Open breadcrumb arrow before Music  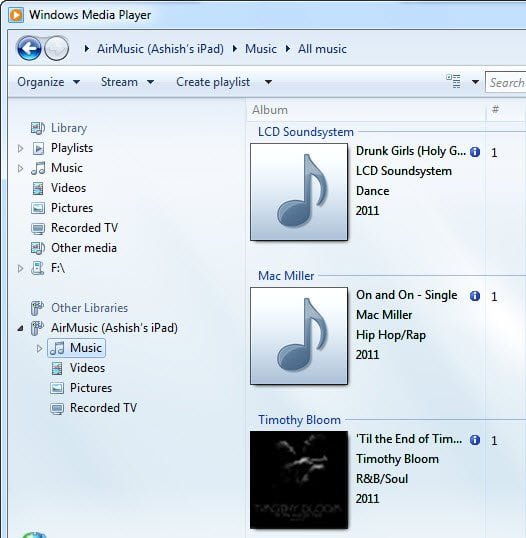click(235, 49)
